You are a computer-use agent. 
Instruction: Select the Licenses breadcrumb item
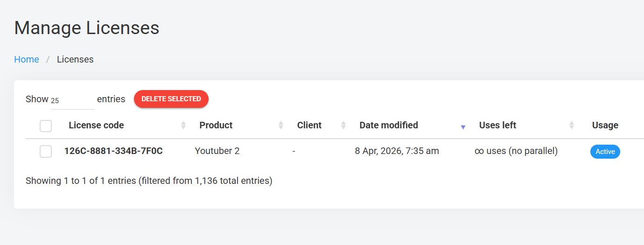click(75, 59)
